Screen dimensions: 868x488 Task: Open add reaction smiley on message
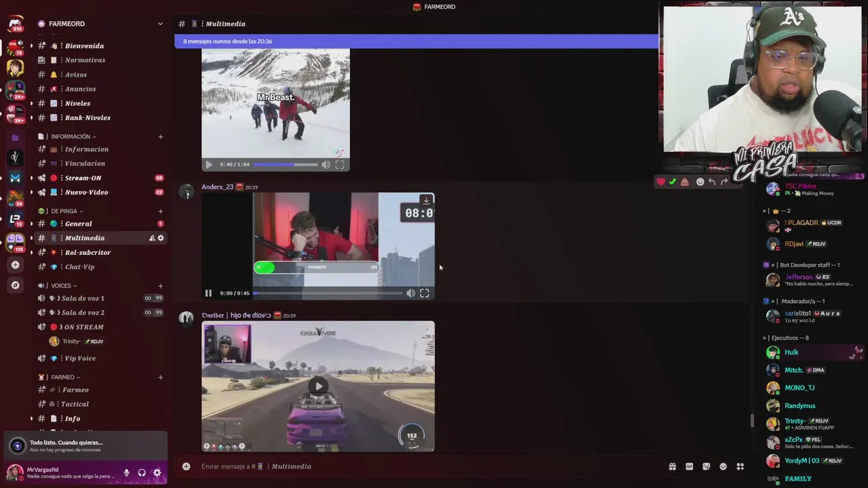(x=700, y=182)
